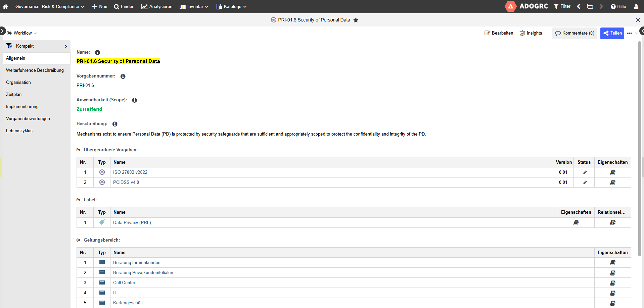The height and width of the screenshot is (308, 644).
Task: Click the ADOGRC alert logo icon
Action: click(511, 6)
